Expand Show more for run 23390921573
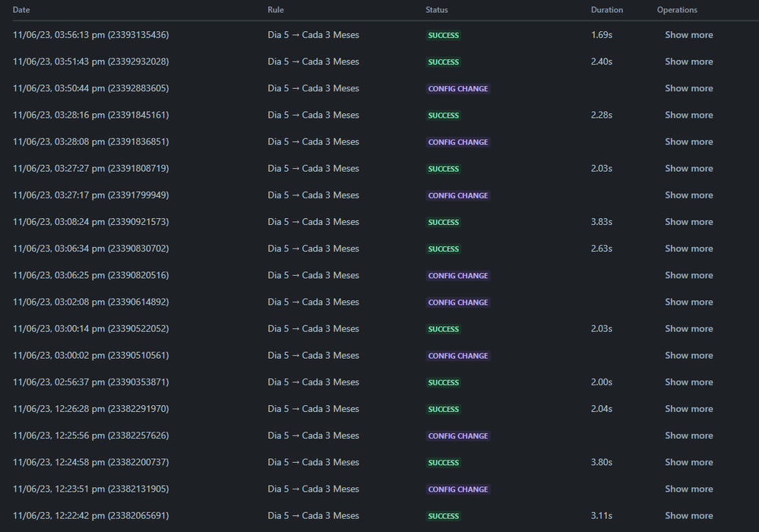Screen dimensions: 759x532 click(x=688, y=222)
